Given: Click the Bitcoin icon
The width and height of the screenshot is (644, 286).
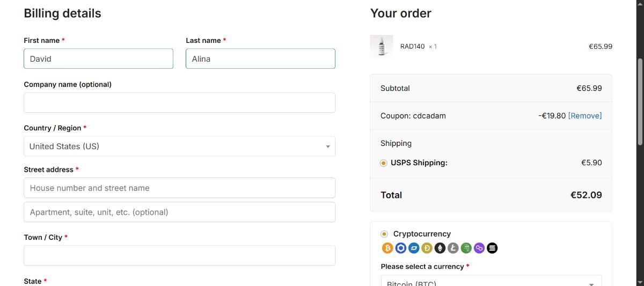Looking at the screenshot, I should (387, 248).
